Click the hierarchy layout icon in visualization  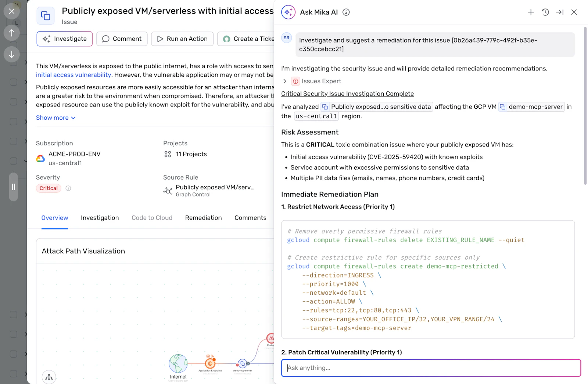49,377
